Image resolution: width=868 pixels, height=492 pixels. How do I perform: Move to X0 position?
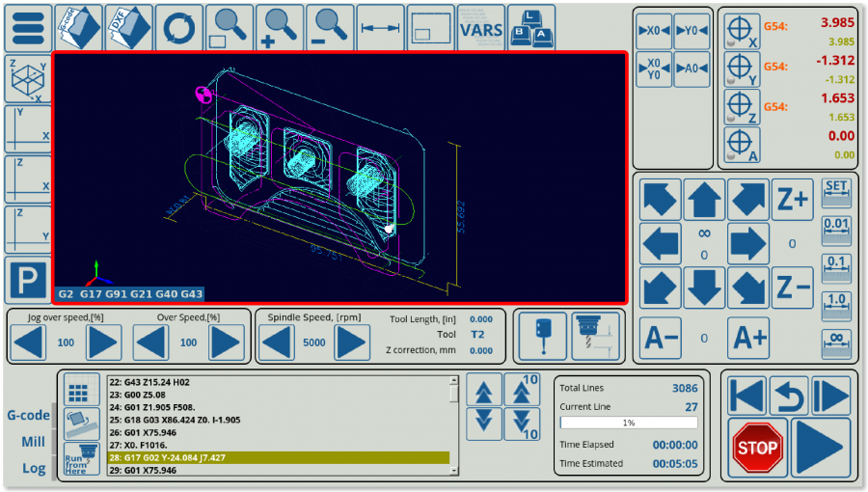point(654,31)
